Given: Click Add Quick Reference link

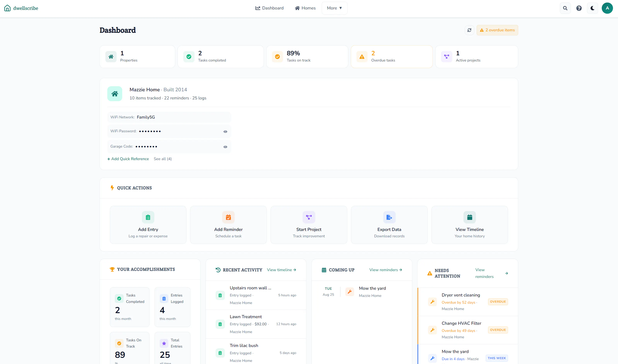Looking at the screenshot, I should click(x=128, y=159).
